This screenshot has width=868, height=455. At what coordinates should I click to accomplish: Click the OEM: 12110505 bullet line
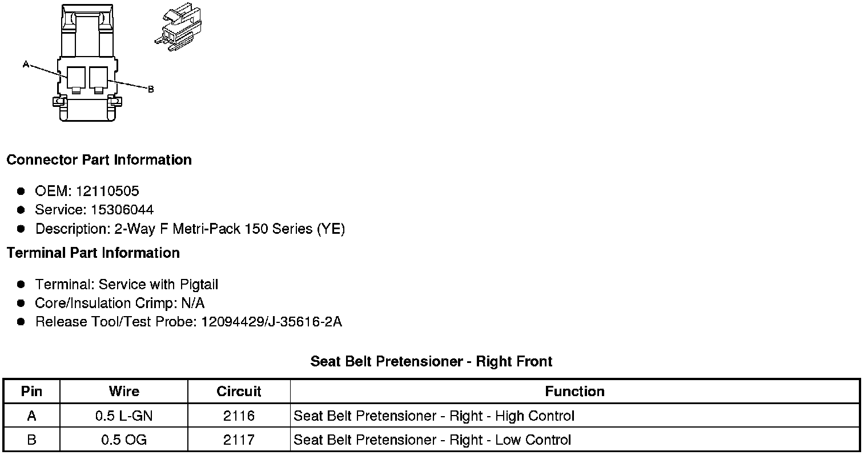pos(87,191)
